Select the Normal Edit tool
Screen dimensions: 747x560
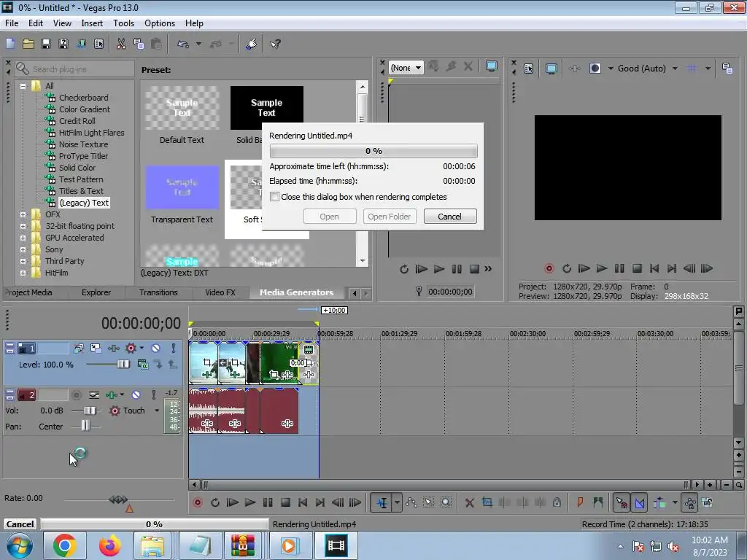tap(382, 502)
